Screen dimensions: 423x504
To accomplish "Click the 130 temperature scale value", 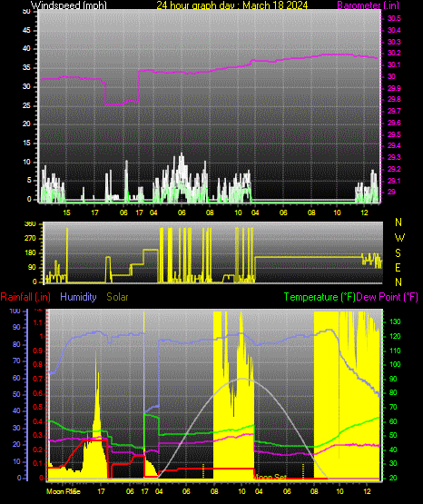I will point(395,321).
